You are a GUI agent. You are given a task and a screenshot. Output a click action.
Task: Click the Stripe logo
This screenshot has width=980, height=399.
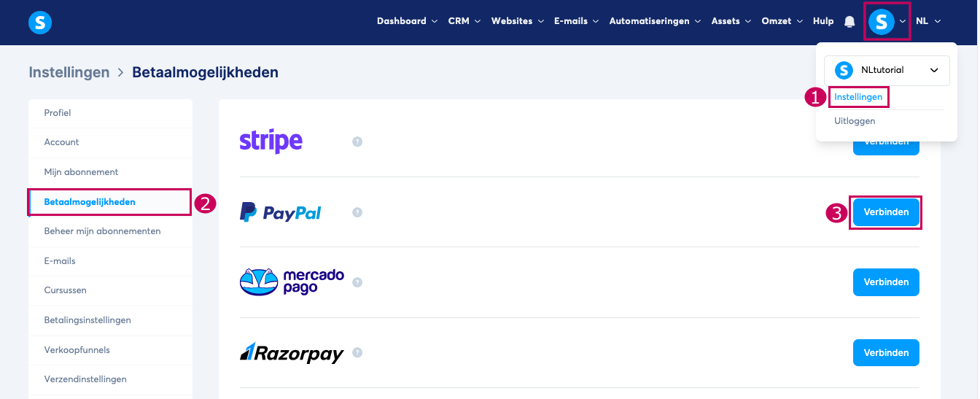271,141
